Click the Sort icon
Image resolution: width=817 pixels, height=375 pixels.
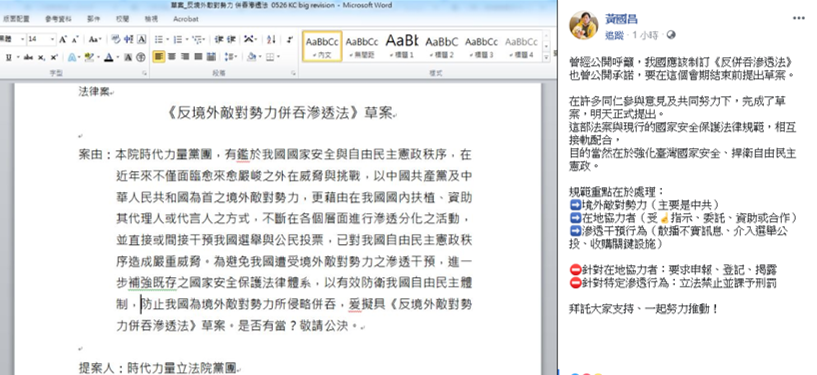click(271, 39)
